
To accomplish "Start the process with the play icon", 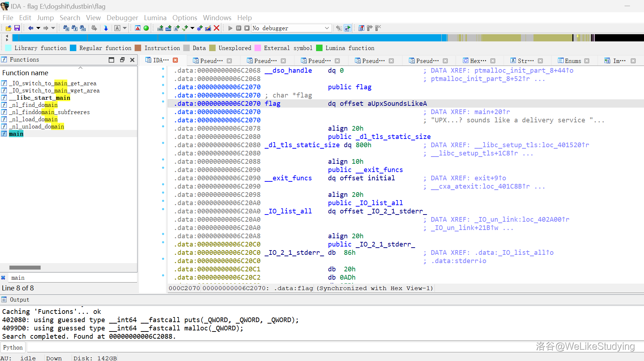I will [230, 28].
